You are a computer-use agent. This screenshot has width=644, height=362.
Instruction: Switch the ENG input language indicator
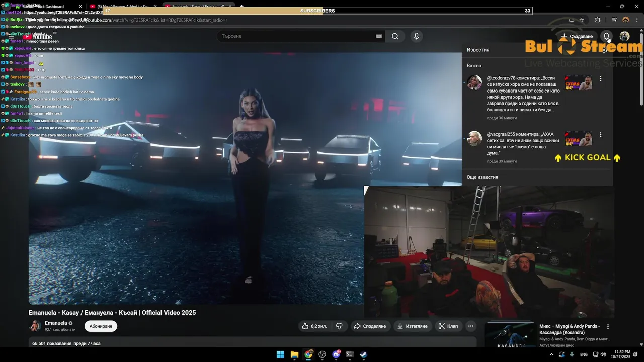tap(584, 354)
